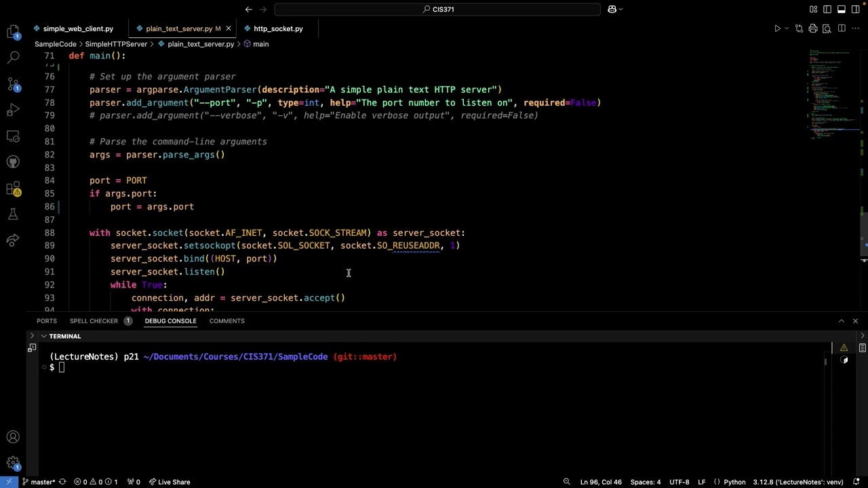Open the Run and Debug view
Image resolution: width=868 pixels, height=488 pixels.
click(13, 110)
